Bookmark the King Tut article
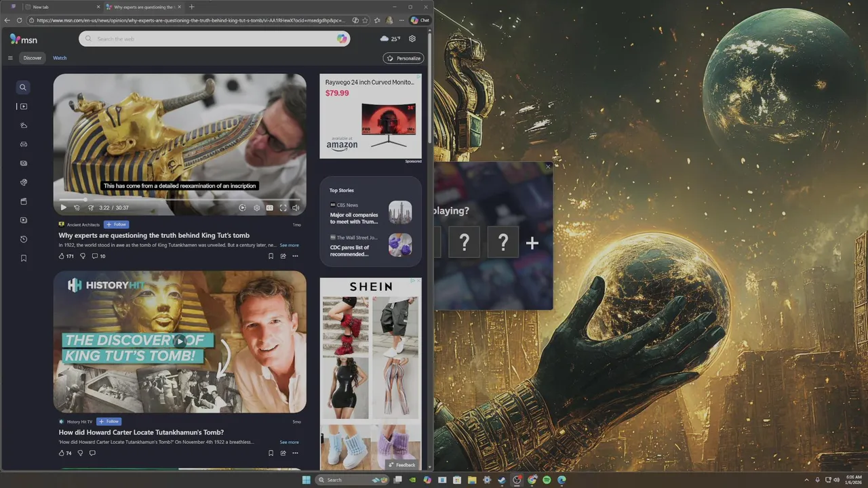This screenshot has width=868, height=488. 271,256
